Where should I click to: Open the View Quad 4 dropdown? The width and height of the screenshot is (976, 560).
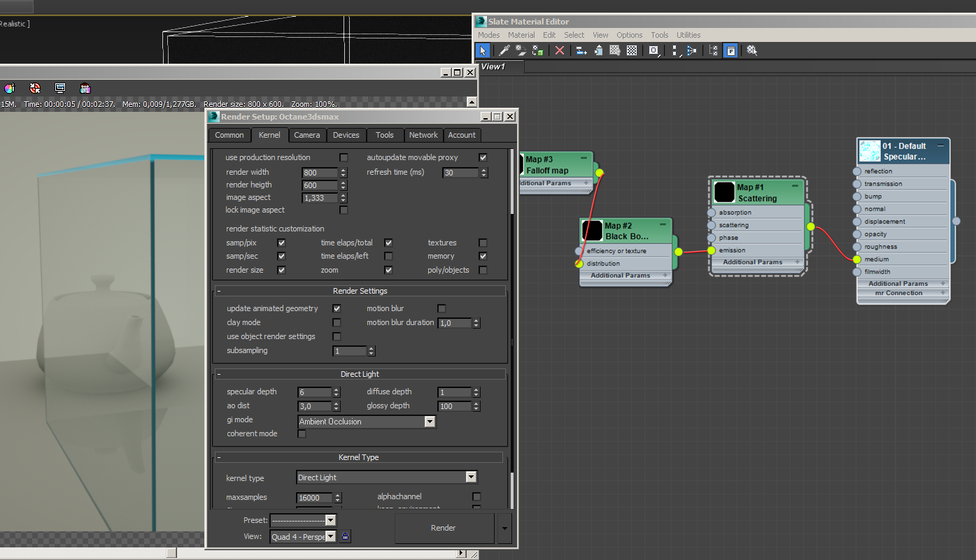303,536
